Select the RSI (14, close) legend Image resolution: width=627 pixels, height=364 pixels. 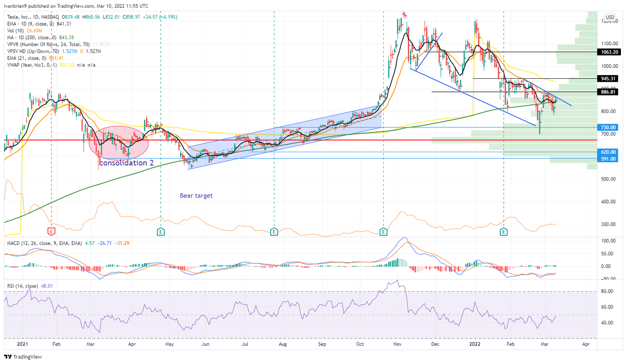pos(30,286)
